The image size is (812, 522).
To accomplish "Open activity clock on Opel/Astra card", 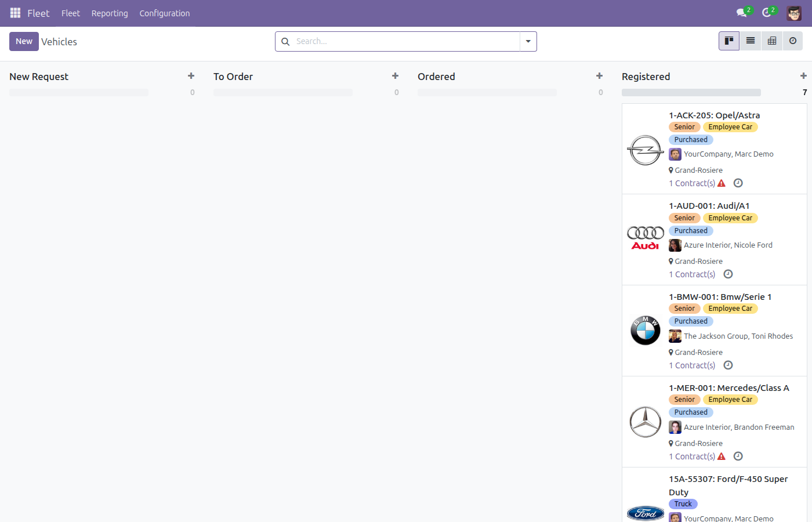I will tap(738, 183).
